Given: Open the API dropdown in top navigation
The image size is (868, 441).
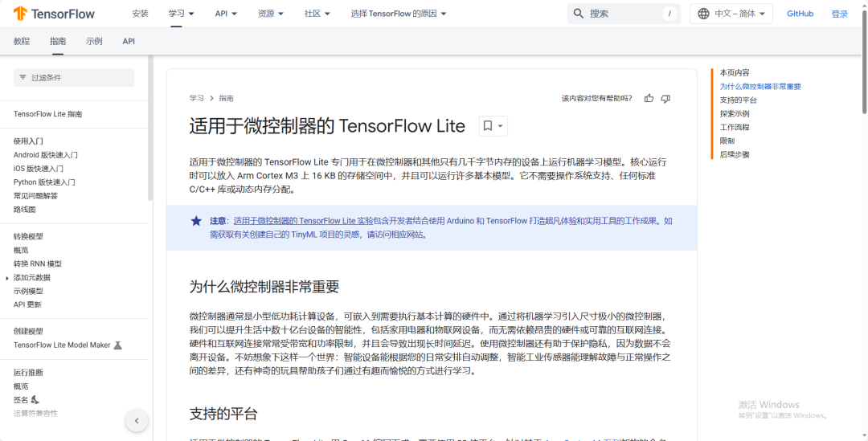Looking at the screenshot, I should tap(226, 14).
